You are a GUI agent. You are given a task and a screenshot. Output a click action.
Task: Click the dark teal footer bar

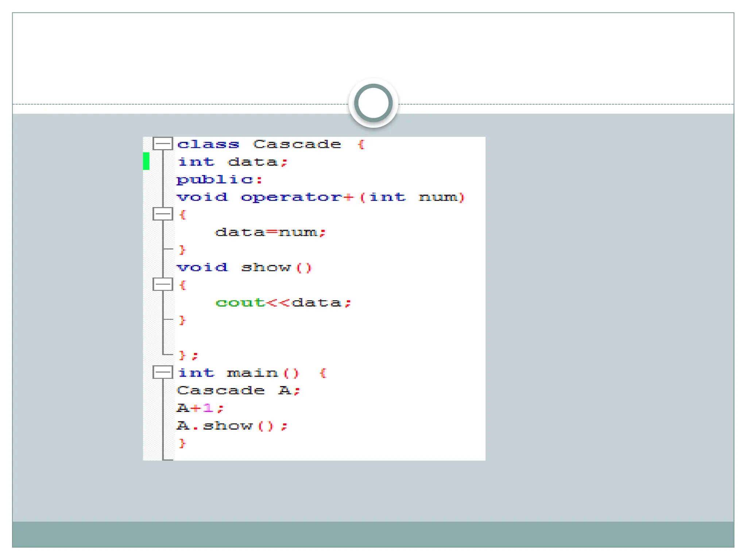pos(373,534)
